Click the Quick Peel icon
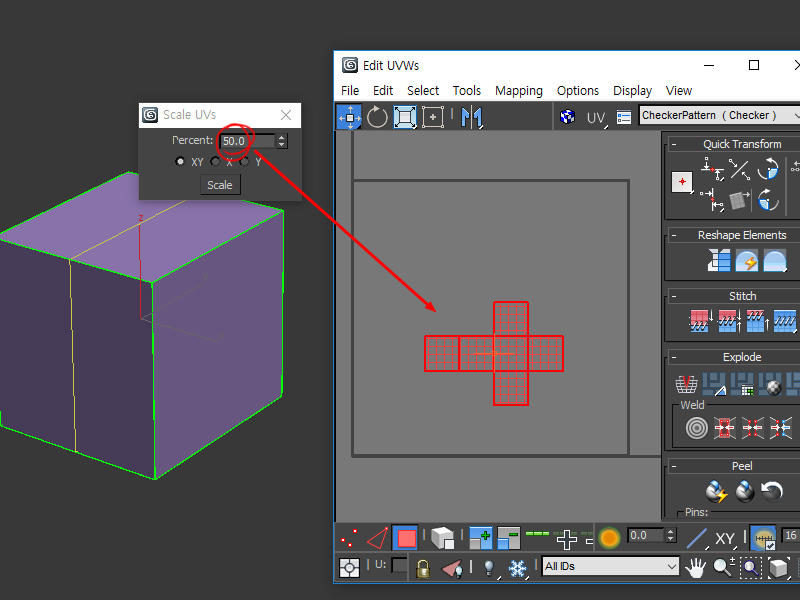Screen dimensions: 800x600 pos(716,491)
